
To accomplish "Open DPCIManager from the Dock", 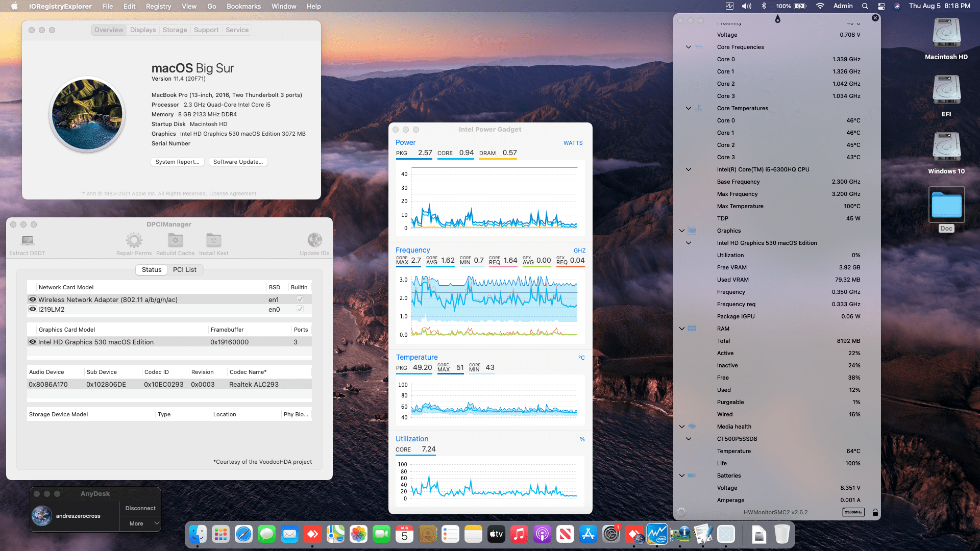I will (x=680, y=534).
